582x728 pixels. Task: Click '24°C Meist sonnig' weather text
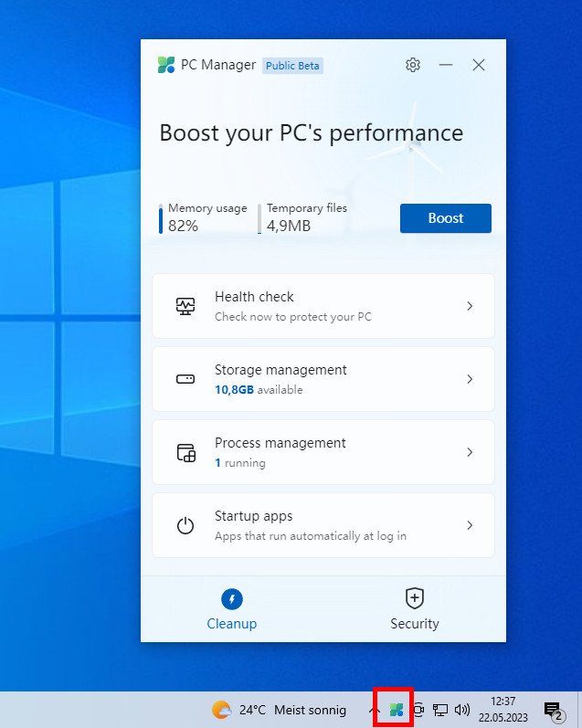pyautogui.click(x=292, y=710)
